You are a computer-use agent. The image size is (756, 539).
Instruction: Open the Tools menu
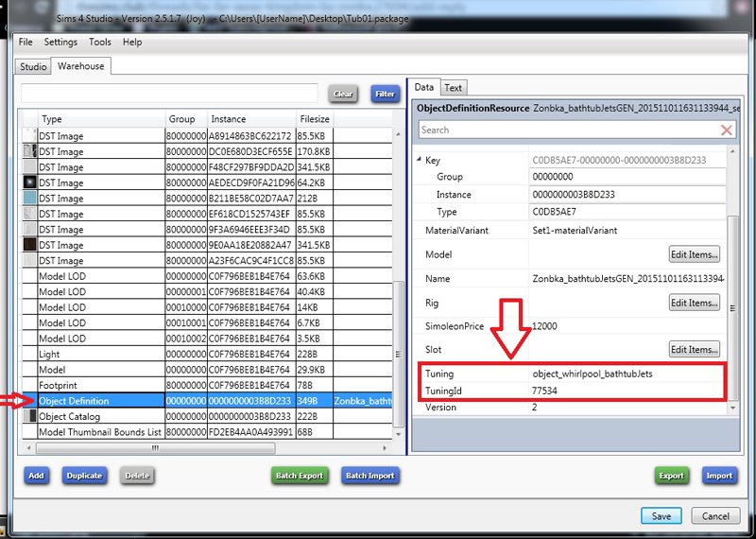[100, 43]
